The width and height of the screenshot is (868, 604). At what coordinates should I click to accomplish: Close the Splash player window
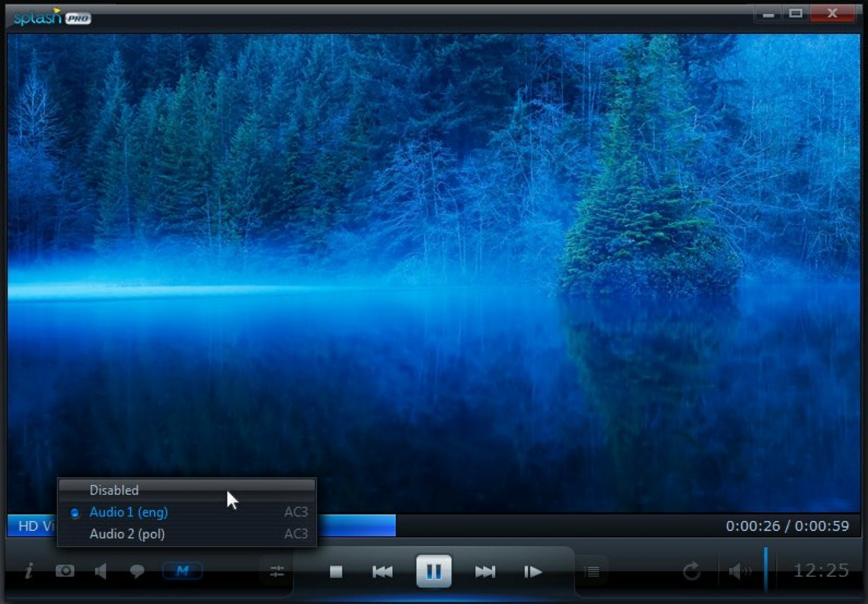(832, 14)
